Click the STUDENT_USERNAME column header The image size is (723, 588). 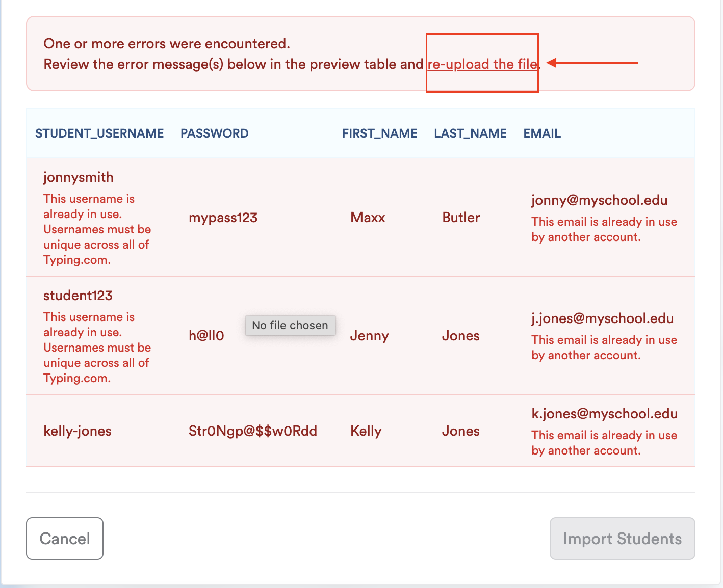[x=99, y=133]
